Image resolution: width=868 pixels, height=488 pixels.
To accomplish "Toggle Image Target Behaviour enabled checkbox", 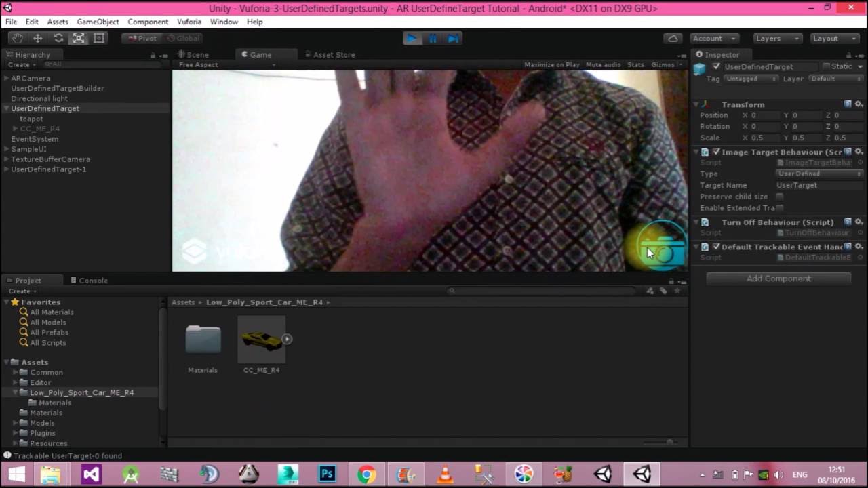I will pos(716,152).
